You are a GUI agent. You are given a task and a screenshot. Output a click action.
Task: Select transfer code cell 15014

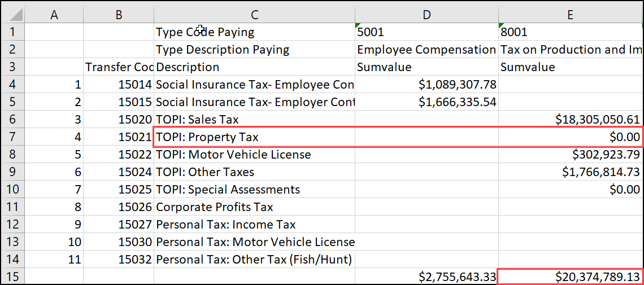(119, 85)
